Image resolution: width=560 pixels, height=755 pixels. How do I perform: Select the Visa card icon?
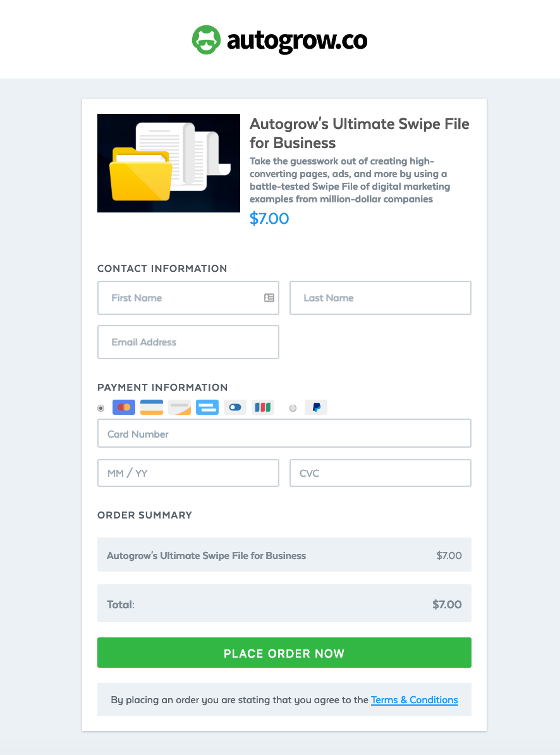(151, 407)
